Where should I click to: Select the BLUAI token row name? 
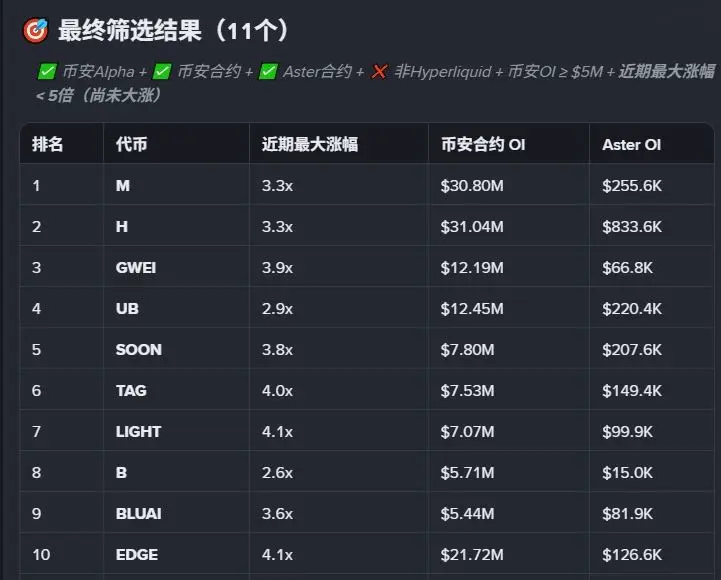pyautogui.click(x=138, y=514)
